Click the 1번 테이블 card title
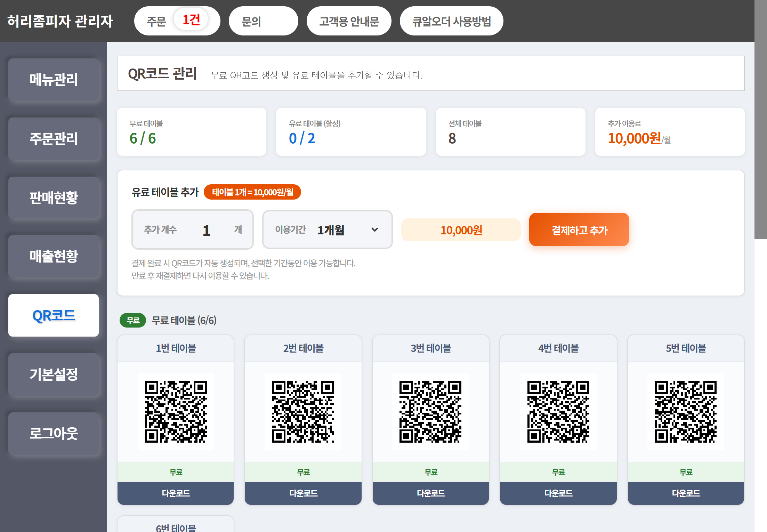 pos(176,348)
